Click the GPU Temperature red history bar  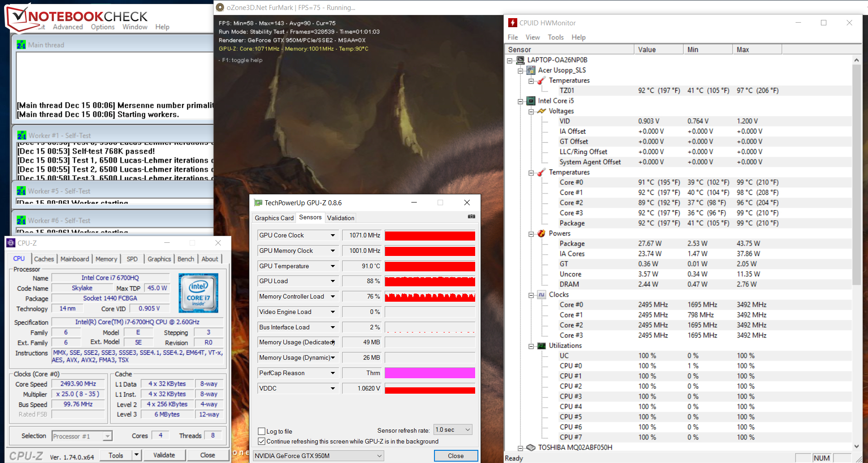click(430, 266)
